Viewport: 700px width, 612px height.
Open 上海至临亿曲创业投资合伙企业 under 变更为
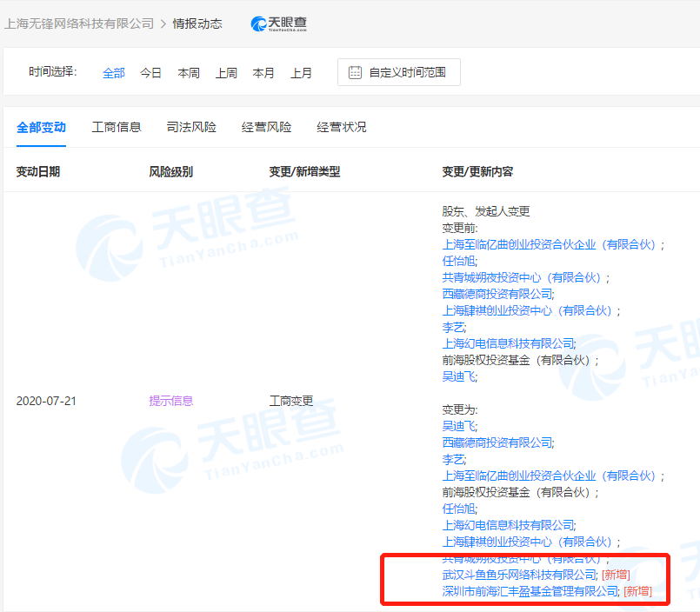[549, 476]
